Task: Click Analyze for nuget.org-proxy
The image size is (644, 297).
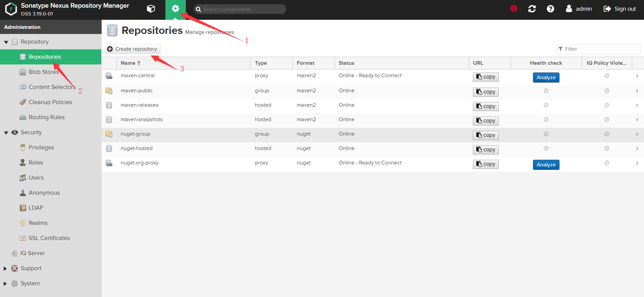Action: [546, 165]
